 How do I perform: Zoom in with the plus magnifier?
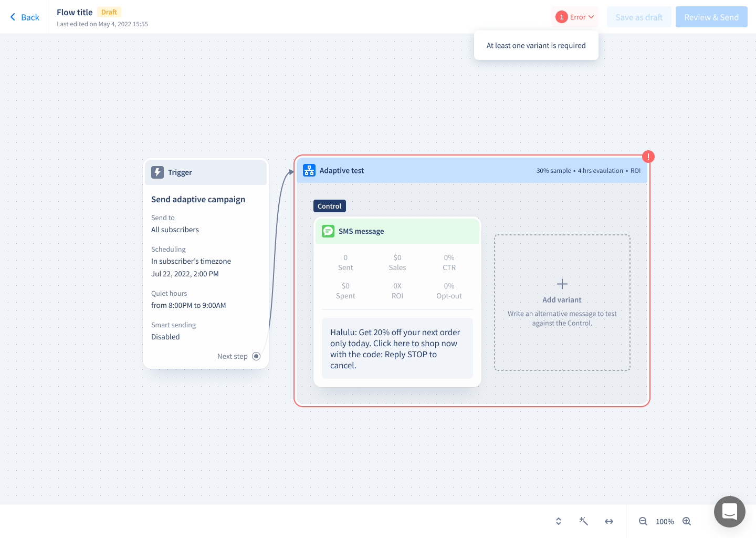click(687, 521)
